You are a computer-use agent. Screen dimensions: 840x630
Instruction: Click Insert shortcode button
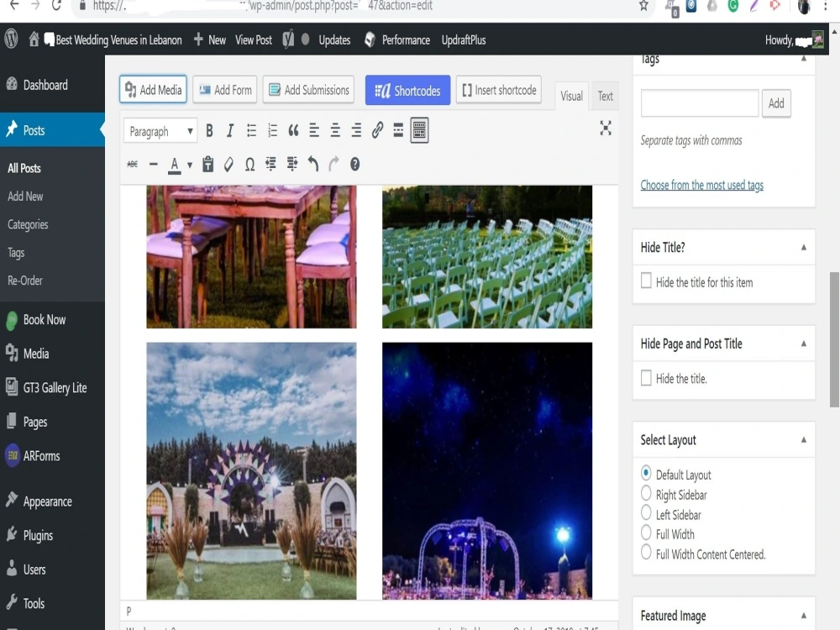point(499,90)
